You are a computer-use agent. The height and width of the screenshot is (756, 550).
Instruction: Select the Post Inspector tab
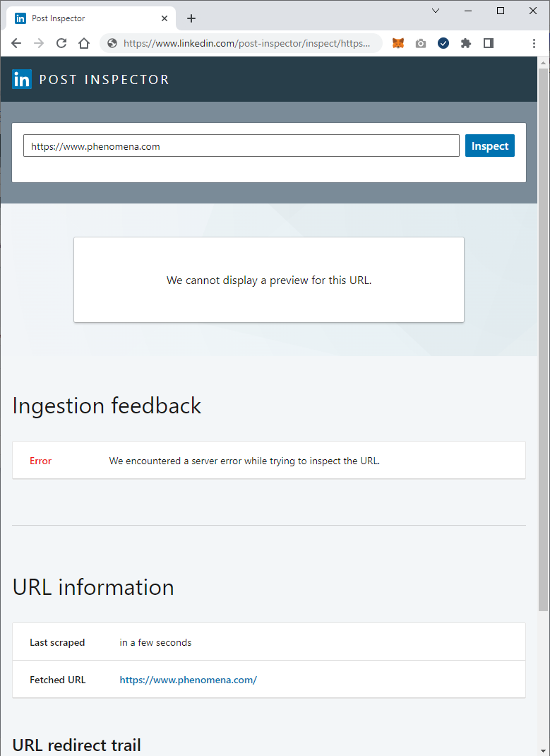91,18
